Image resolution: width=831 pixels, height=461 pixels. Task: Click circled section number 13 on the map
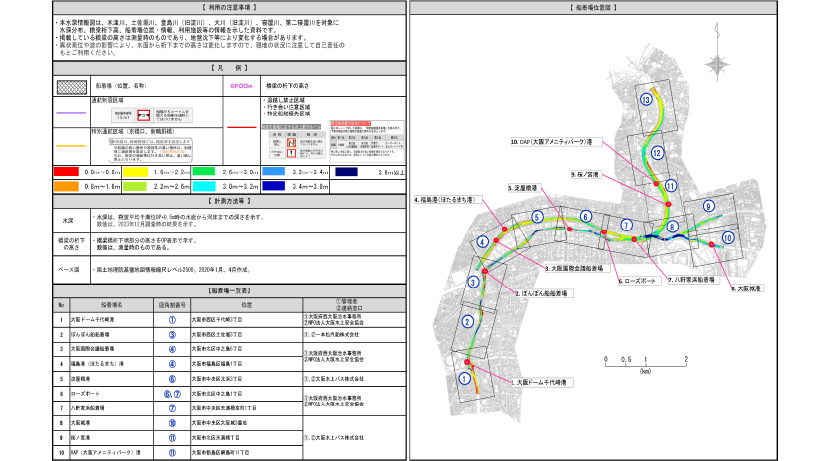point(646,99)
